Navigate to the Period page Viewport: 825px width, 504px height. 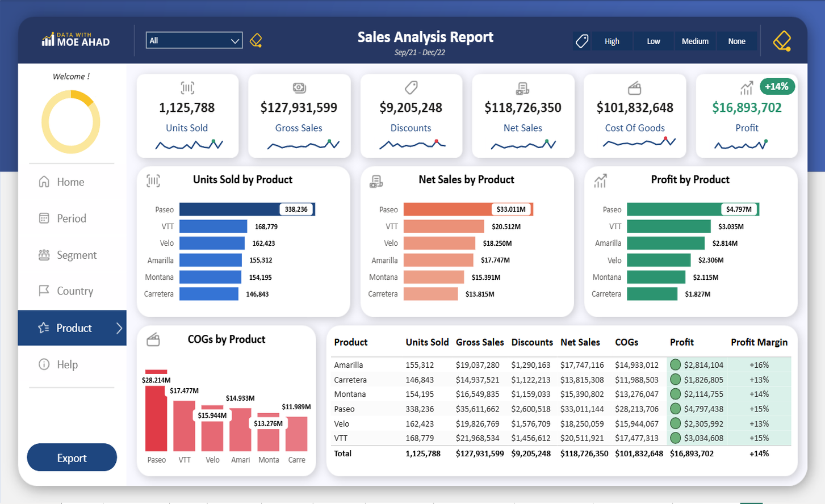point(72,218)
